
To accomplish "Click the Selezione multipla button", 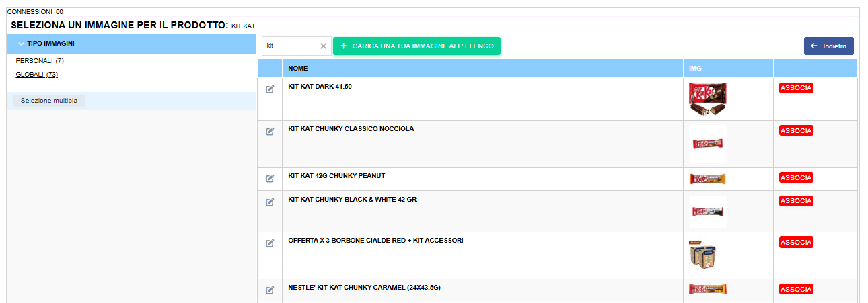I will pos(49,101).
